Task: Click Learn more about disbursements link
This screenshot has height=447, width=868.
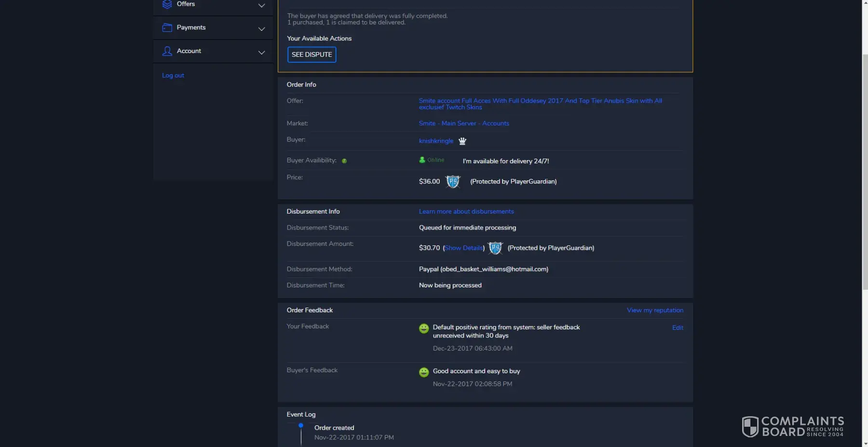Action: click(466, 212)
